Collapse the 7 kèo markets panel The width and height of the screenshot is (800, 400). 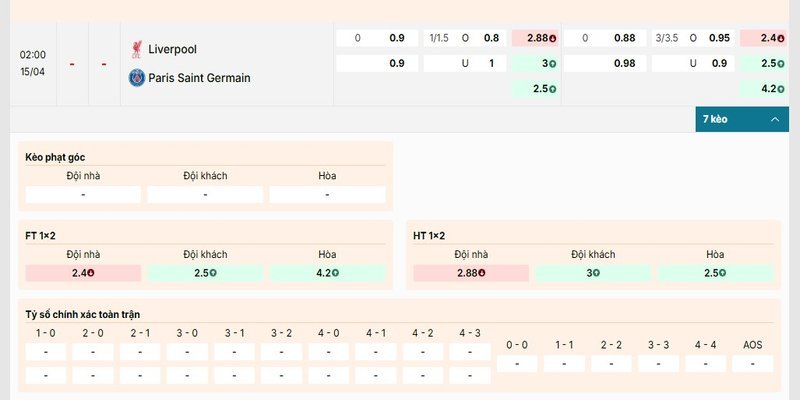[x=774, y=119]
